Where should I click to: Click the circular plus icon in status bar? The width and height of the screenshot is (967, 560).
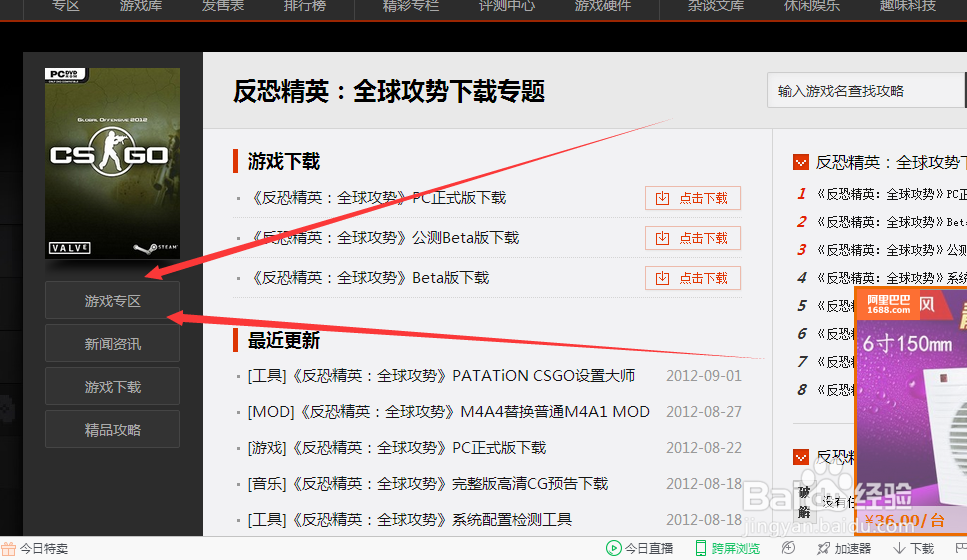click(788, 548)
